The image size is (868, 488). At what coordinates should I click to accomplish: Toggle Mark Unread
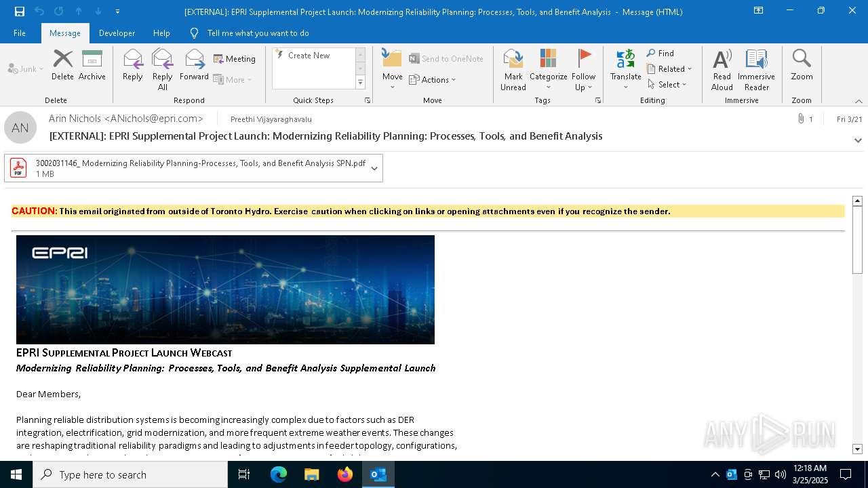click(513, 70)
